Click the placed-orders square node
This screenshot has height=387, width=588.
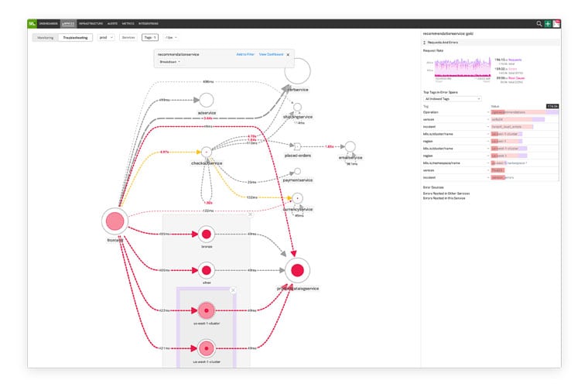[296, 146]
